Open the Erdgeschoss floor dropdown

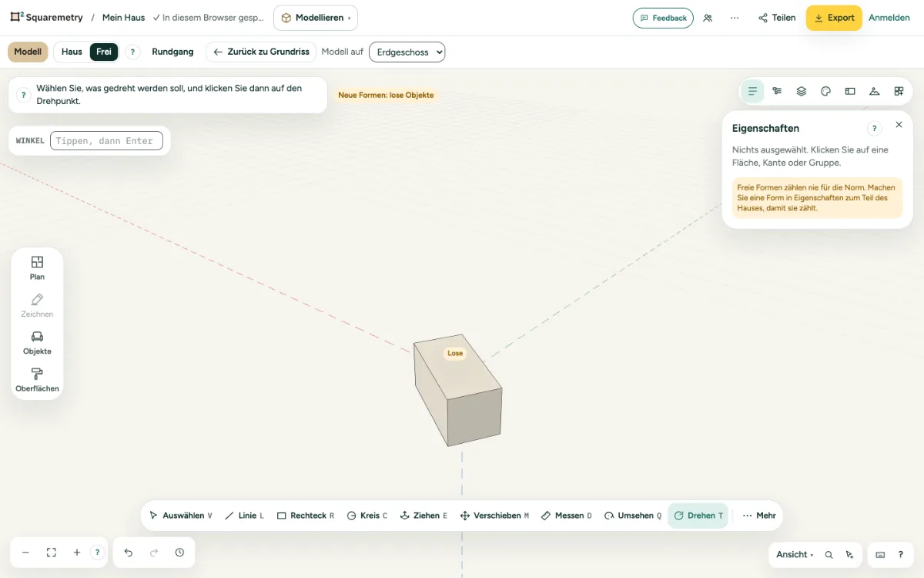pyautogui.click(x=407, y=52)
